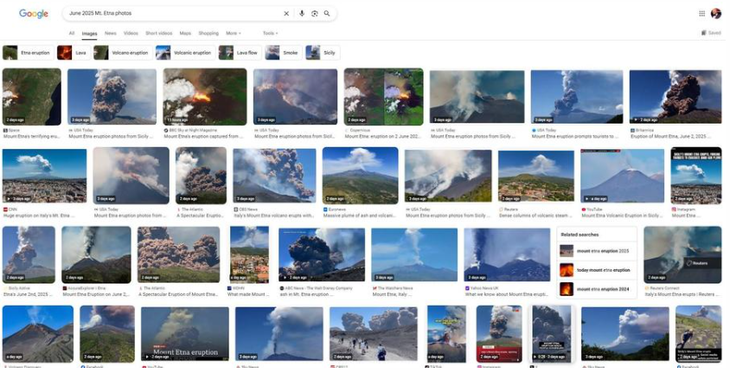Search related 'mount etna eruption 2025'
The width and height of the screenshot is (730, 380).
[597, 251]
